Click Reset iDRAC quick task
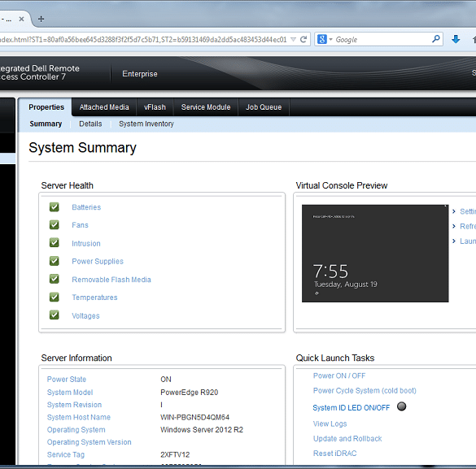This screenshot has width=476, height=469. coord(335,454)
